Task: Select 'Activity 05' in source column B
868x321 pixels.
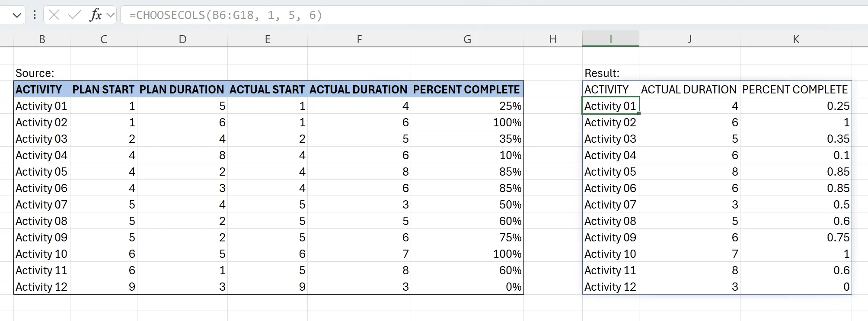Action: click(42, 171)
